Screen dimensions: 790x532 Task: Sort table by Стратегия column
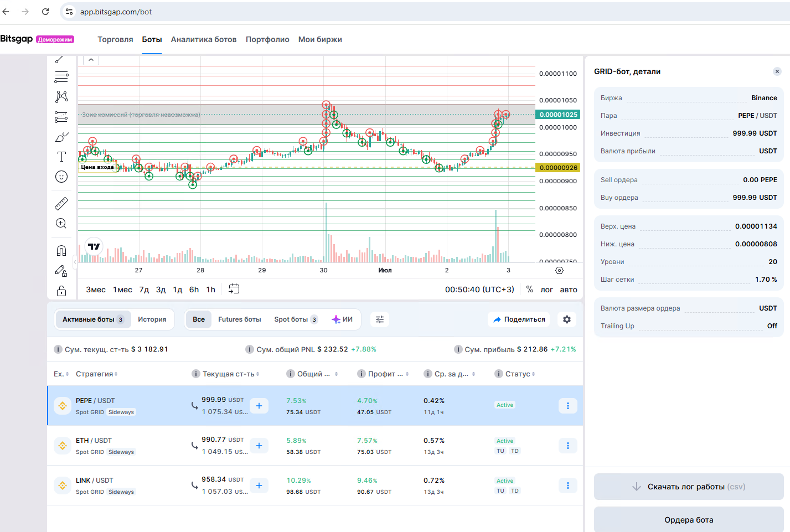[x=97, y=374]
